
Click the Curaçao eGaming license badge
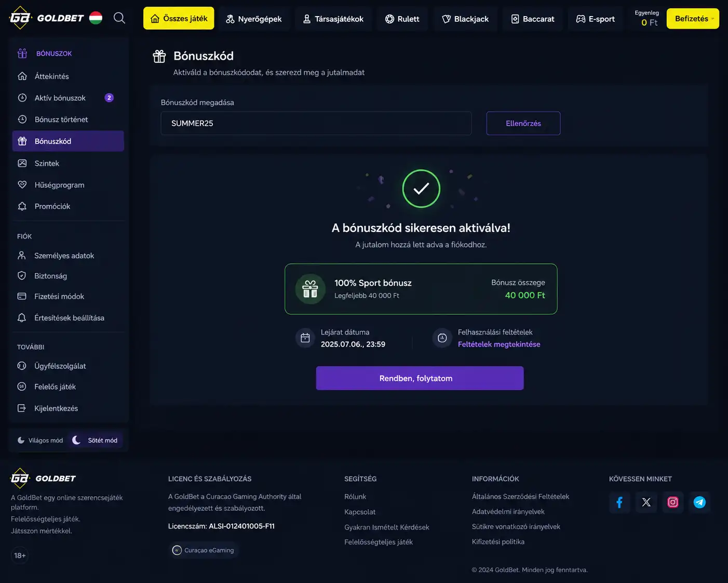point(204,550)
